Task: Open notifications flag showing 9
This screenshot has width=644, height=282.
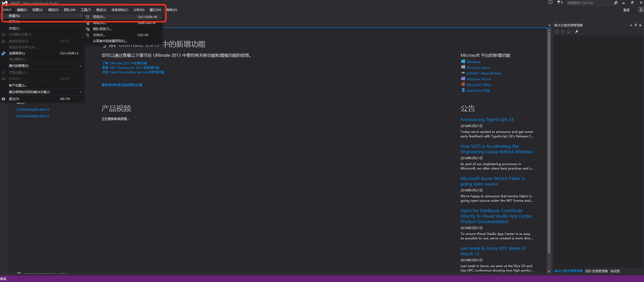Action: (560, 2)
